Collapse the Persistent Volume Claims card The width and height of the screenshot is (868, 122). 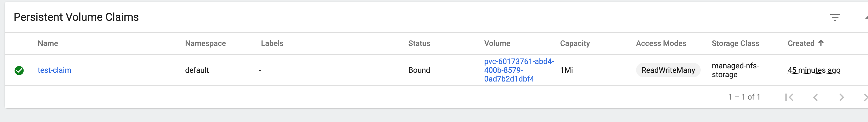866,17
